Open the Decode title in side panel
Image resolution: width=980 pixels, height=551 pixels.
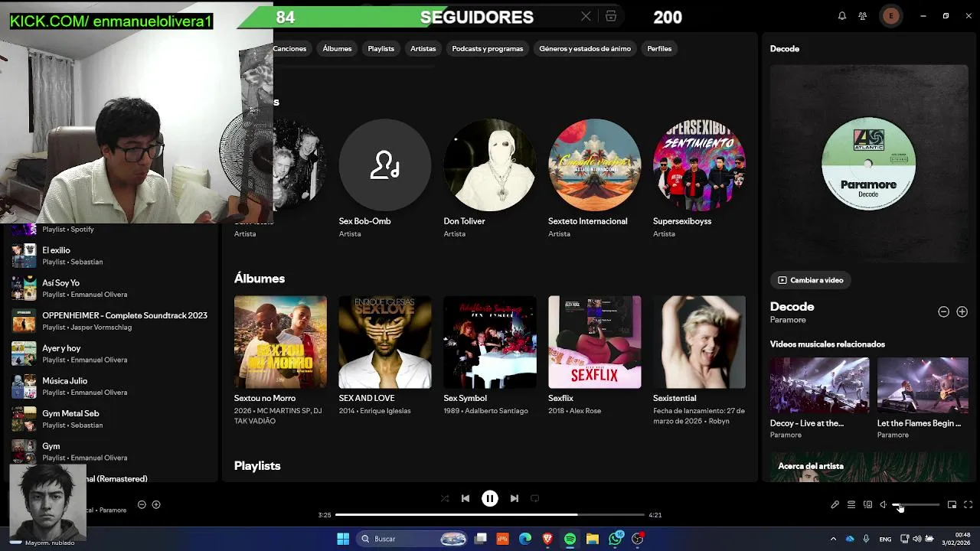pyautogui.click(x=792, y=306)
